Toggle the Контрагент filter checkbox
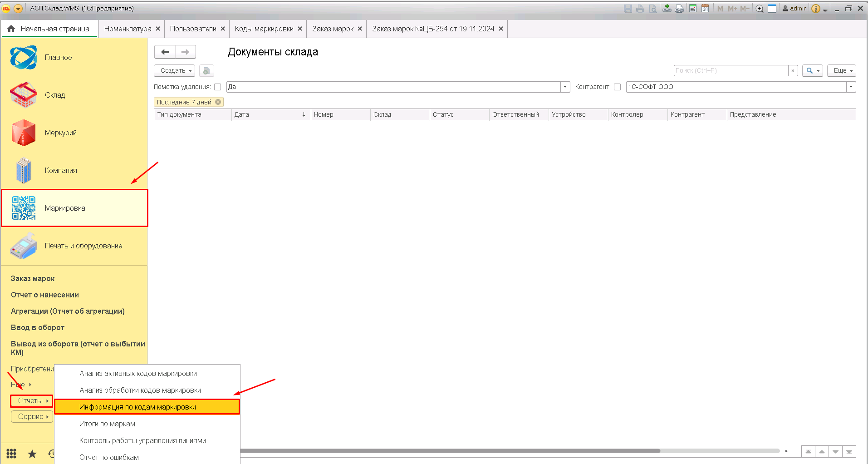 click(x=617, y=87)
